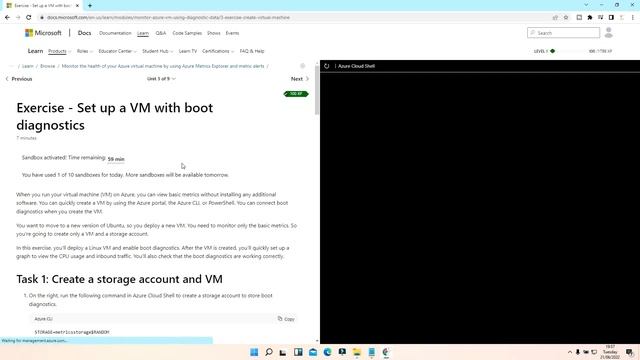640x360 pixels.
Task: Open FAQ & Help link
Action: [252, 51]
